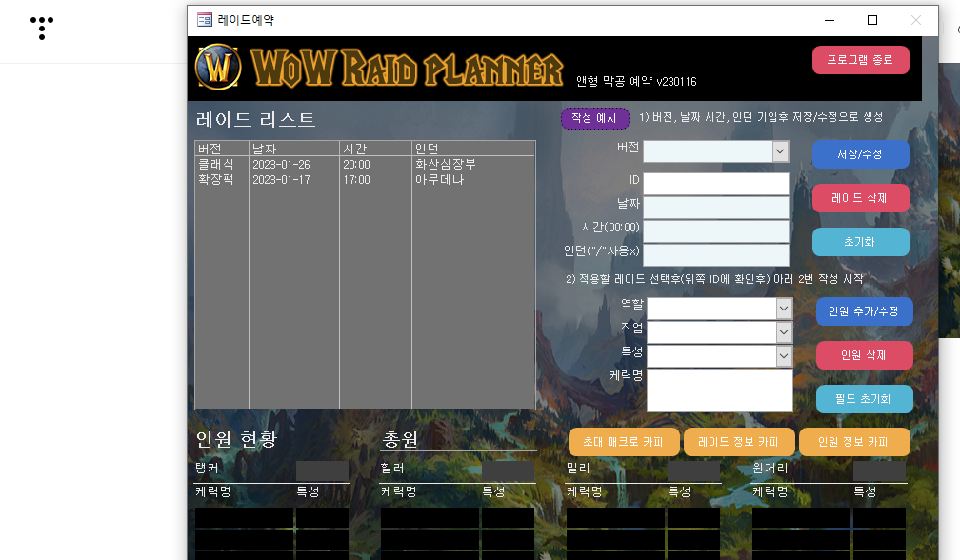Focus the 인던 dungeon input field

(716, 254)
